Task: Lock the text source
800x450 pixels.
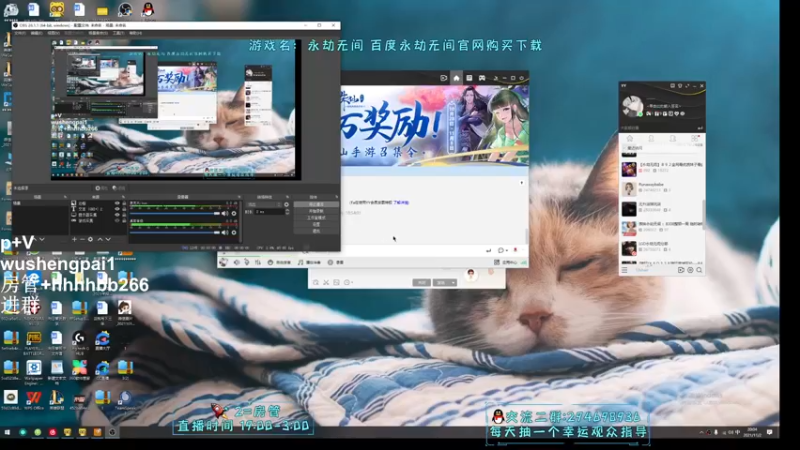Action: 124,209
